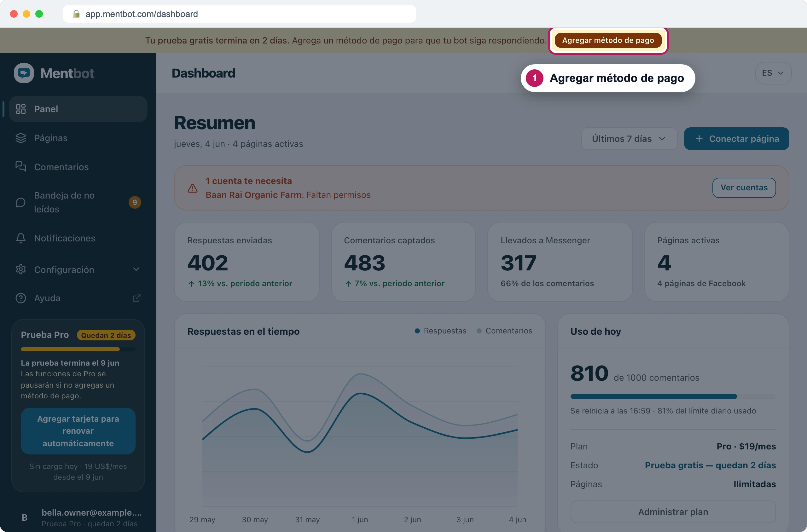The height and width of the screenshot is (532, 807).
Task: Click the Notificaciones bell icon
Action: 21,238
